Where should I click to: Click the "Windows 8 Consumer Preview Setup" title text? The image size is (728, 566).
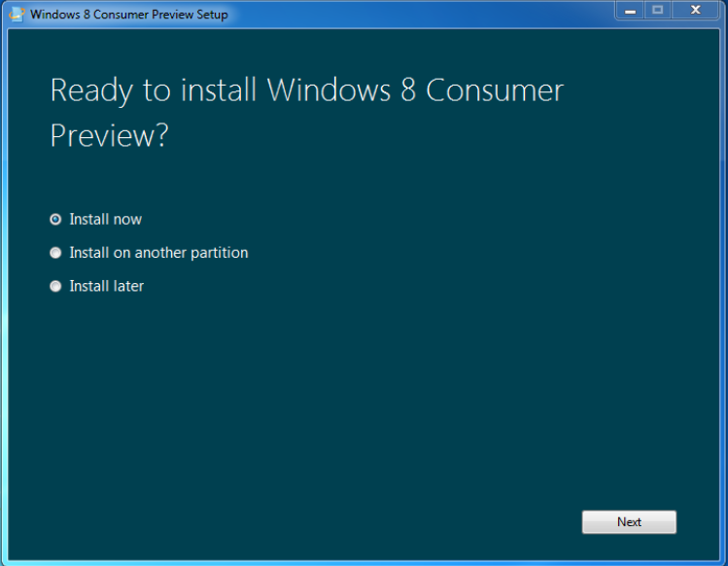pyautogui.click(x=129, y=15)
